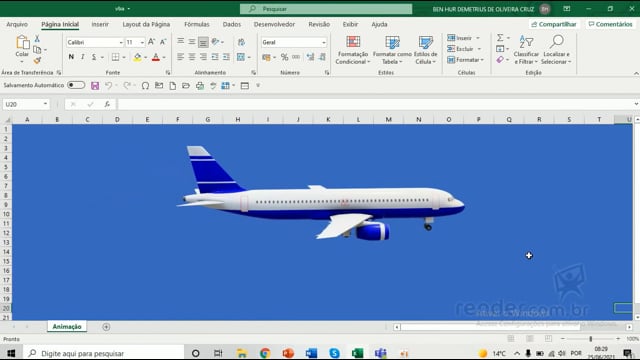640x360 pixels.
Task: Select the airplane image on the sheet
Action: 320,193
